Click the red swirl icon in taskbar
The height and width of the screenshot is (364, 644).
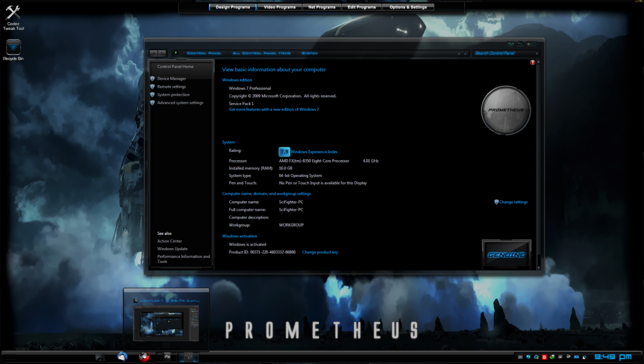(x=144, y=356)
